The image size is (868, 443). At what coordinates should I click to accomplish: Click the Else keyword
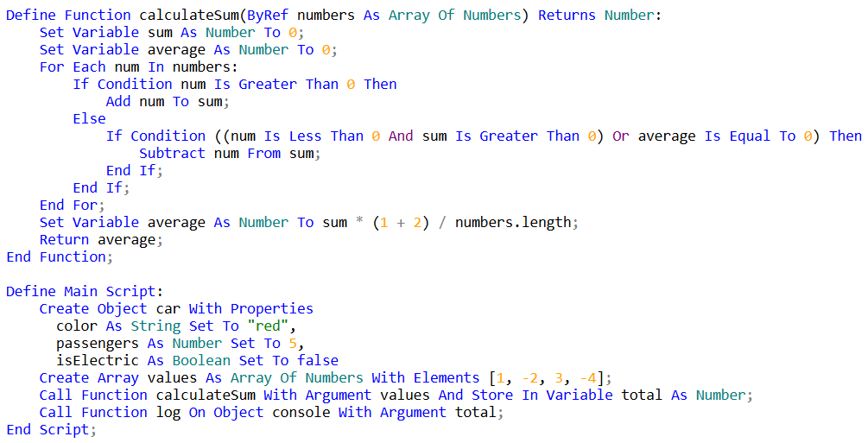[x=89, y=118]
